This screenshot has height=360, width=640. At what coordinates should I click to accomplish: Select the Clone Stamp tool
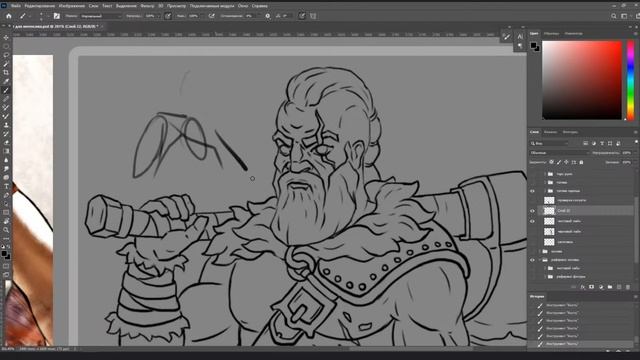pos(6,125)
